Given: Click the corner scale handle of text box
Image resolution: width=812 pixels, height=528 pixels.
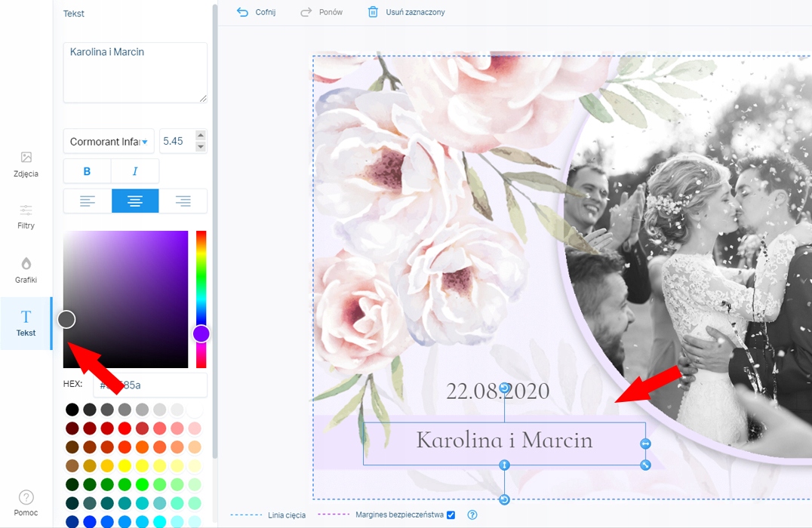Looking at the screenshot, I should pos(645,465).
